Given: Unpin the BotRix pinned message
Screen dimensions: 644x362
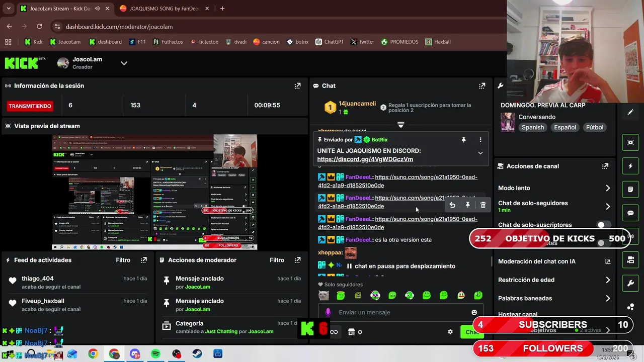Looking at the screenshot, I should point(463,140).
